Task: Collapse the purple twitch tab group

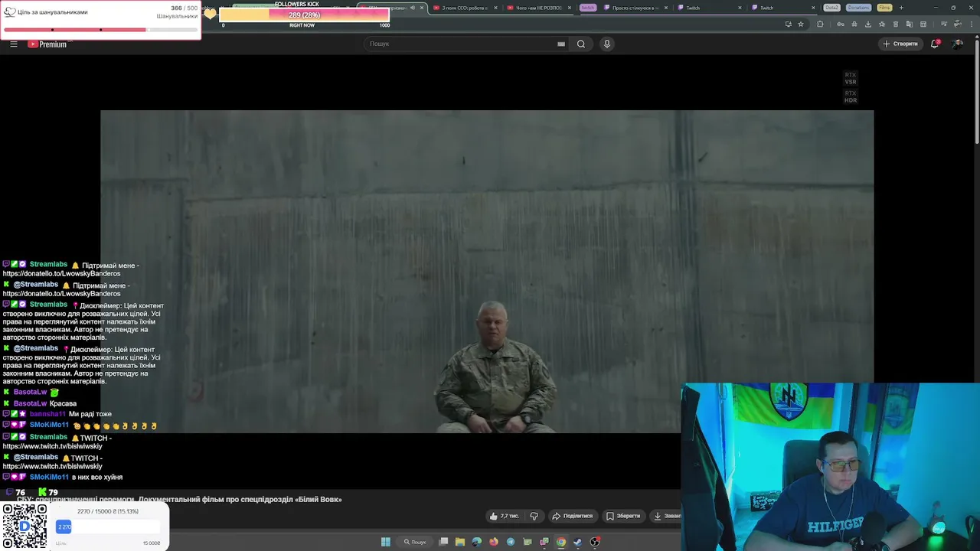Action: [x=587, y=8]
